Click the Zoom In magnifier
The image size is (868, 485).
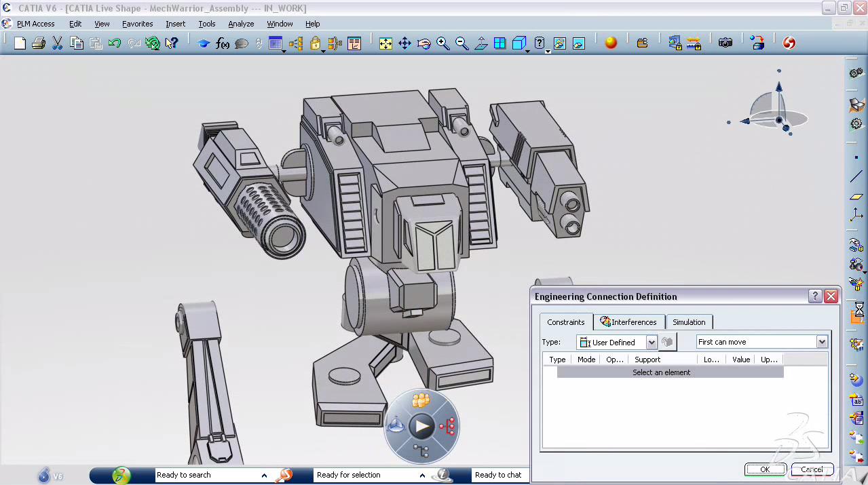point(442,43)
